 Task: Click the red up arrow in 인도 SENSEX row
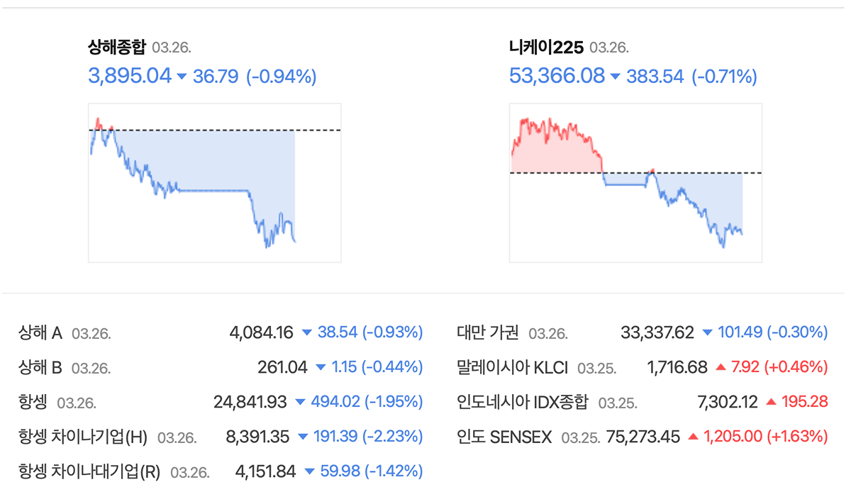click(693, 437)
